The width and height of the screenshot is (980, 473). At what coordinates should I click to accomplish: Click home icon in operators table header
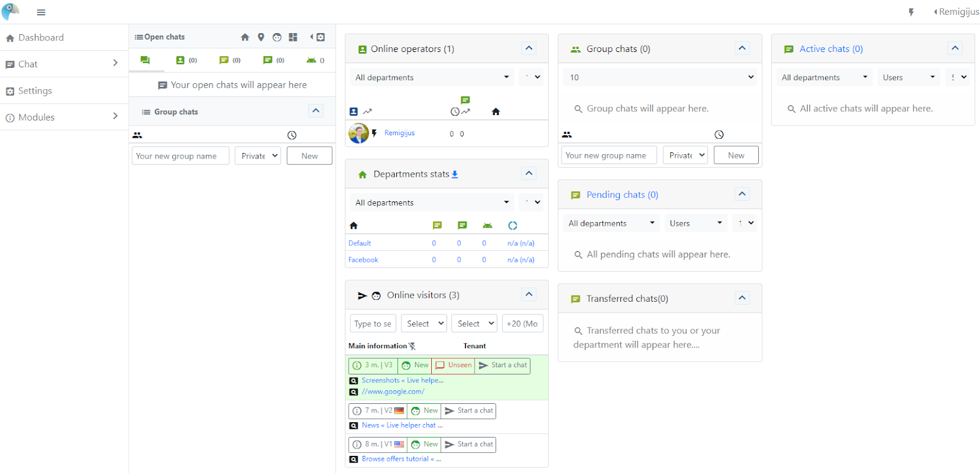496,111
